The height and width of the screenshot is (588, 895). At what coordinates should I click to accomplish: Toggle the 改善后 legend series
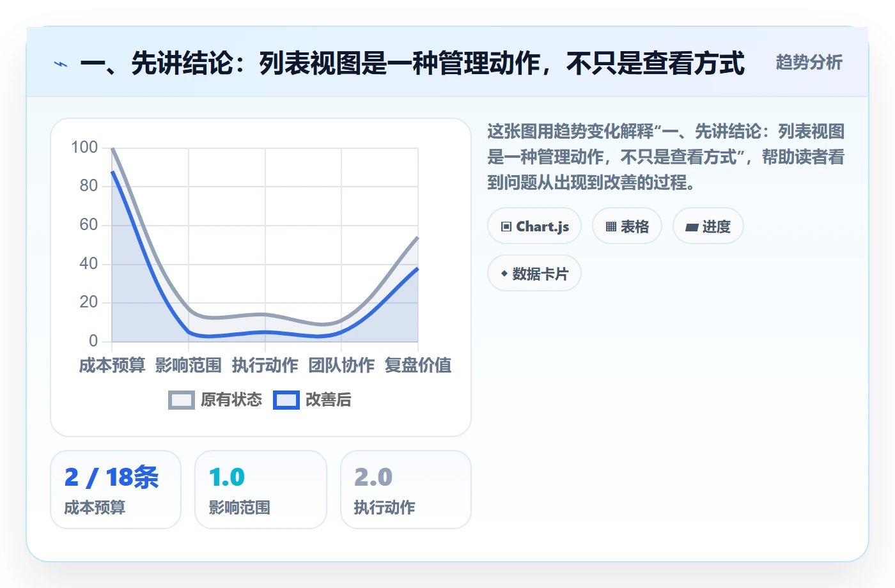(x=313, y=400)
